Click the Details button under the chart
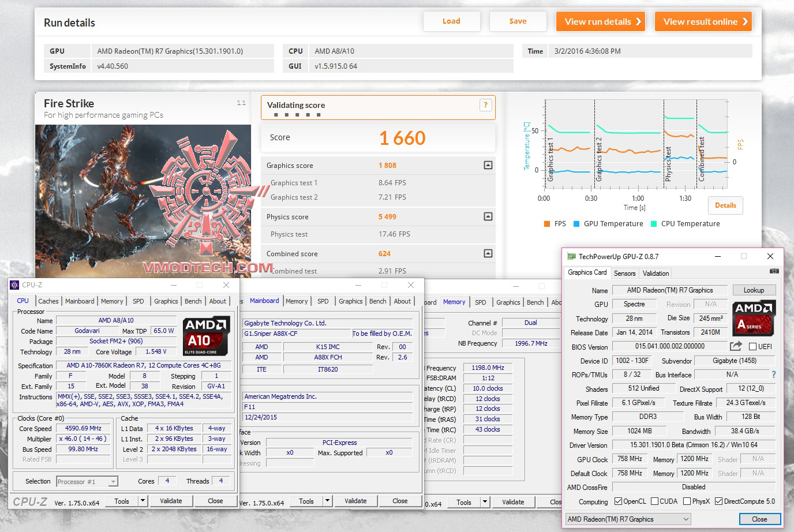This screenshot has height=532, width=794. click(725, 205)
